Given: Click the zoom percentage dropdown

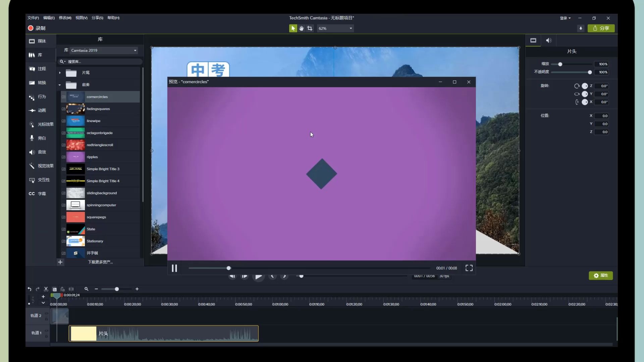Looking at the screenshot, I should [335, 28].
